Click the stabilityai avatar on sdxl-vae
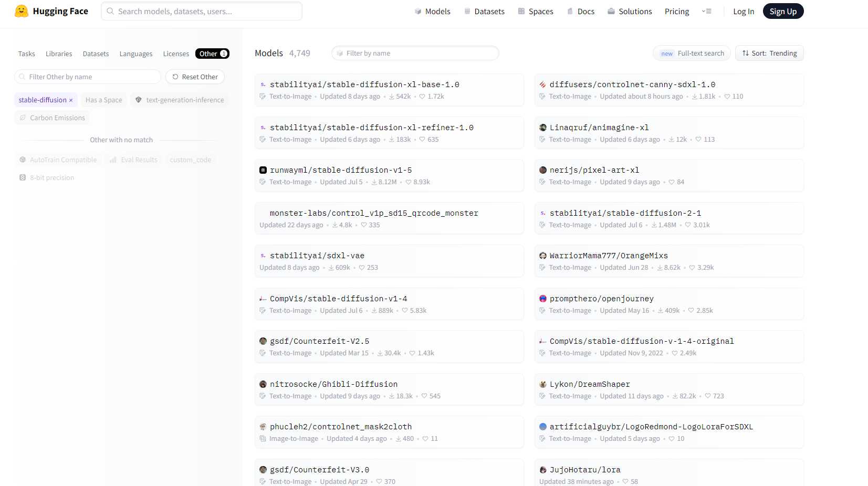This screenshot has height=486, width=868. [x=263, y=256]
